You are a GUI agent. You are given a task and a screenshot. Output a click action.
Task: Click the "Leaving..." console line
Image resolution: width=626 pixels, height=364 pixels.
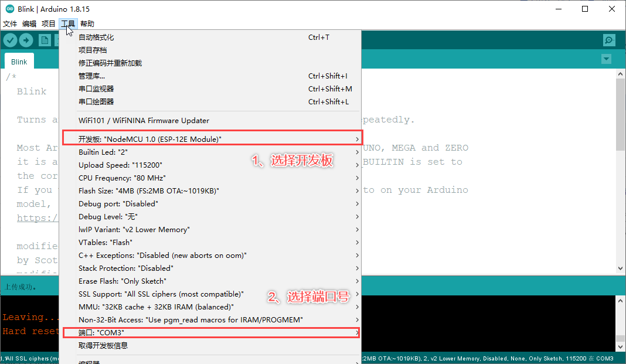click(x=30, y=317)
